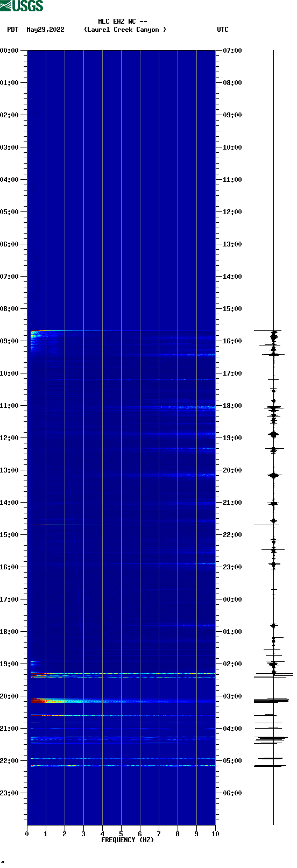Click frequency axis tick label '0'
Viewport: 297px width, 868px height.
point(27,834)
